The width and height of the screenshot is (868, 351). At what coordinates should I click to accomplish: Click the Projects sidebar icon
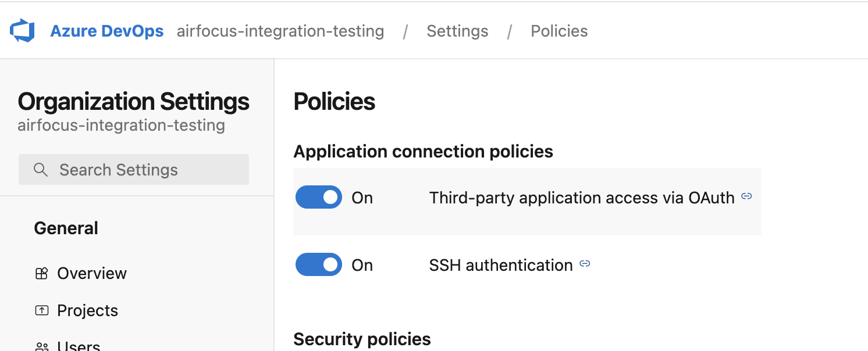click(41, 310)
